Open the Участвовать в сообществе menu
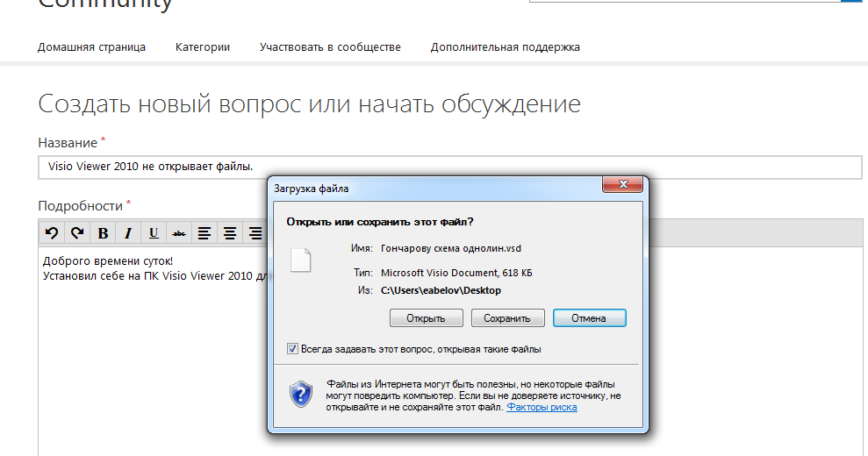The width and height of the screenshot is (868, 456). (x=330, y=47)
